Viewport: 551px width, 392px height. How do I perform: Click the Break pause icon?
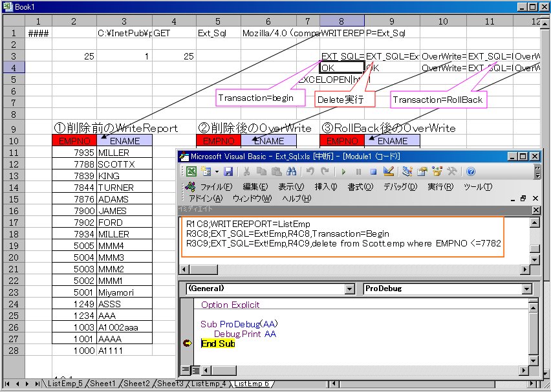coord(358,171)
